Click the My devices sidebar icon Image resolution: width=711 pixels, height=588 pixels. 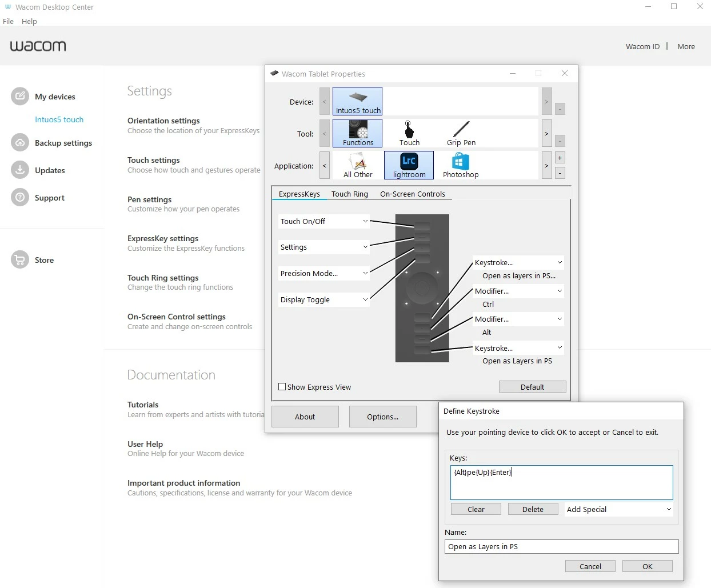[20, 96]
